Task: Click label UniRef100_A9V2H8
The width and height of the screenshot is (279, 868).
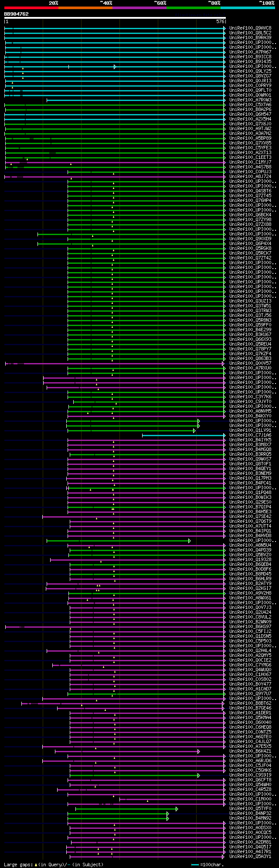Action: pos(250,593)
